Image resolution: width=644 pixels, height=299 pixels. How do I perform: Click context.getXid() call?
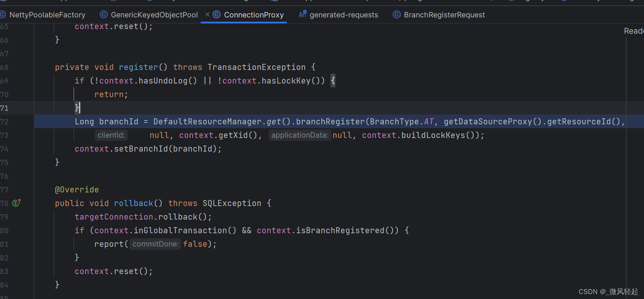tap(218, 135)
